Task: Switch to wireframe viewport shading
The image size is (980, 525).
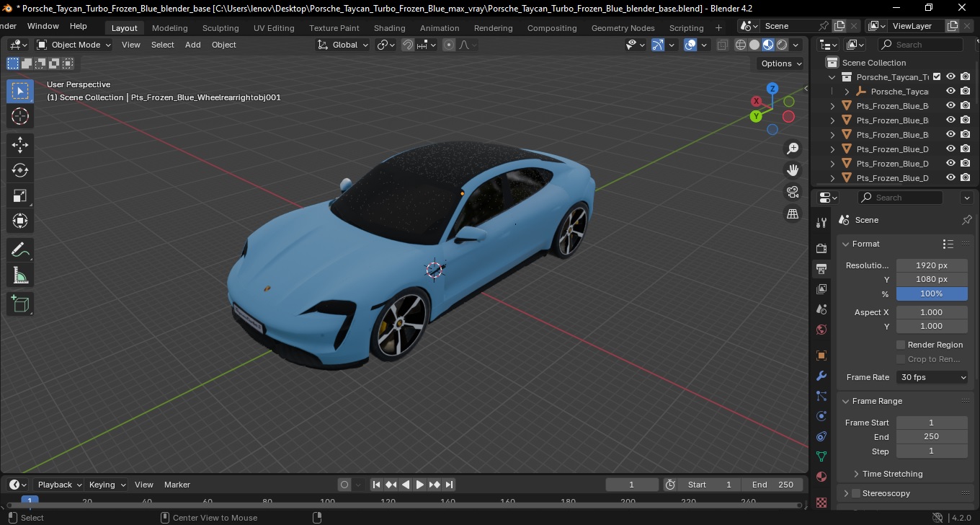Action: tap(741, 45)
